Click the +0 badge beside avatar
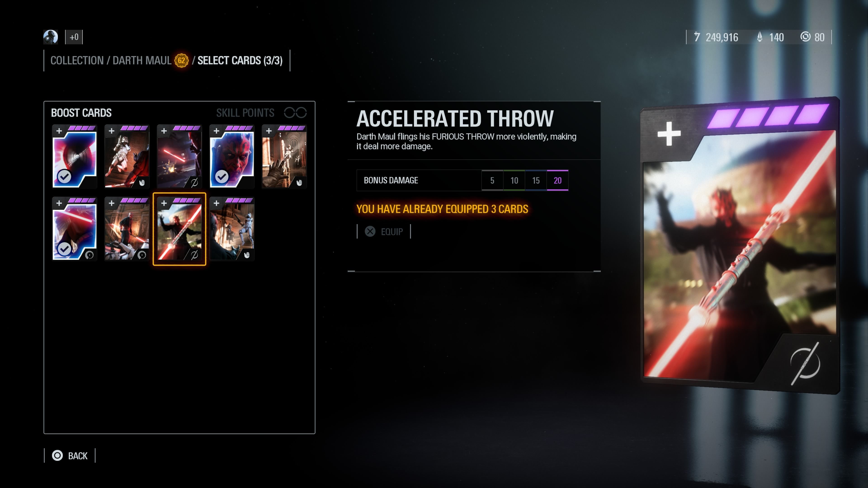Viewport: 868px width, 488px height. (x=74, y=37)
